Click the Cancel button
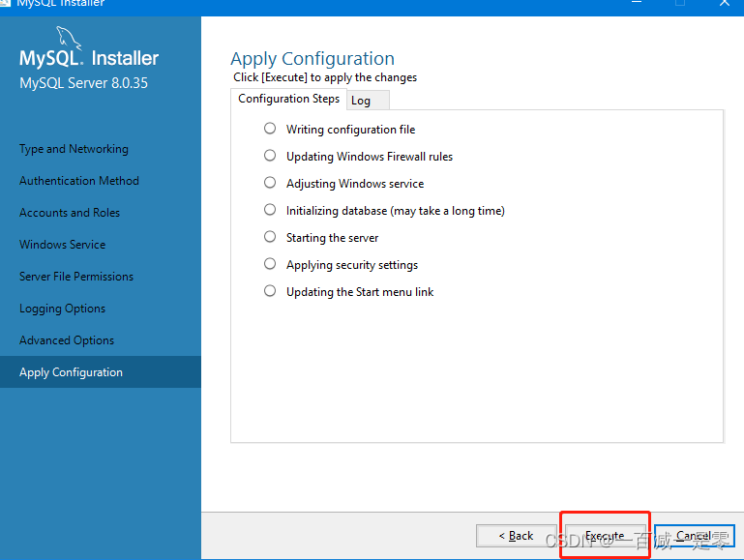 tap(695, 536)
